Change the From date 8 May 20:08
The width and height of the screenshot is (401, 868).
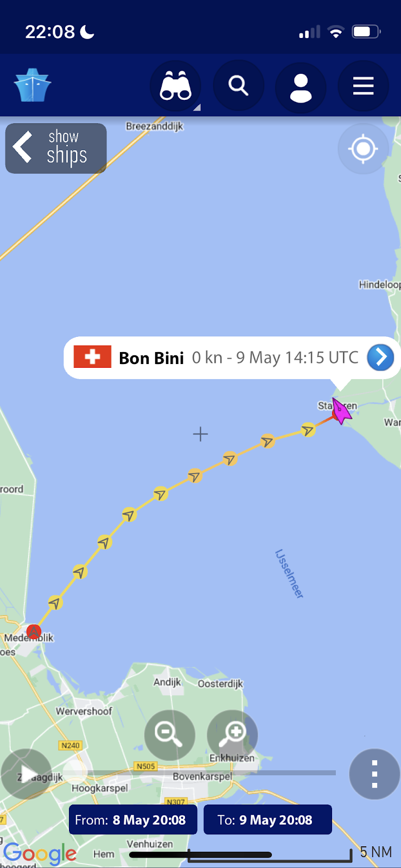[x=133, y=820]
